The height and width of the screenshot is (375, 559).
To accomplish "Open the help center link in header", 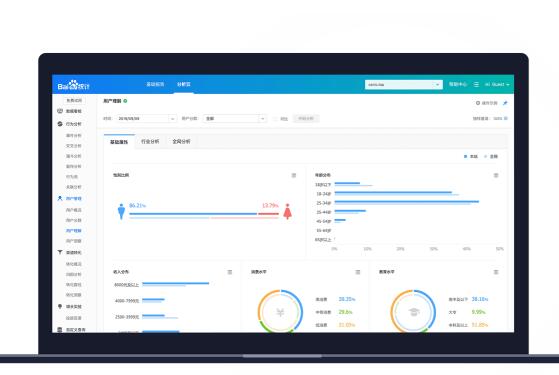I will (458, 84).
